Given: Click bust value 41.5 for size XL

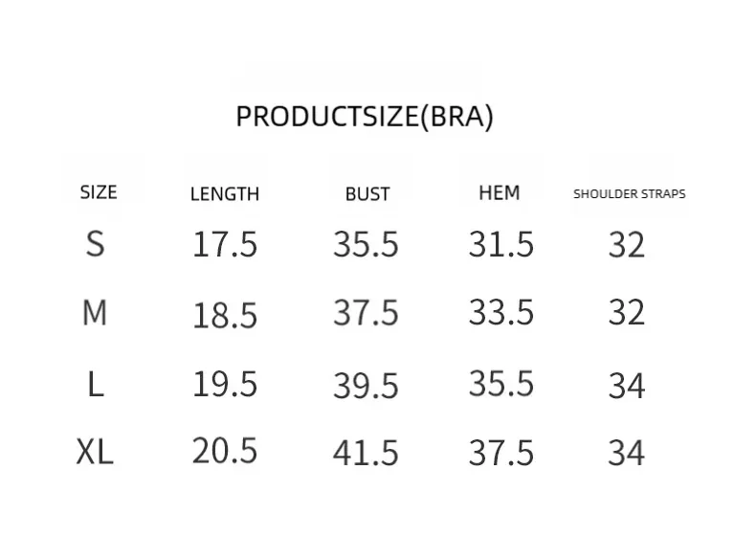Looking at the screenshot, I should 366,453.
